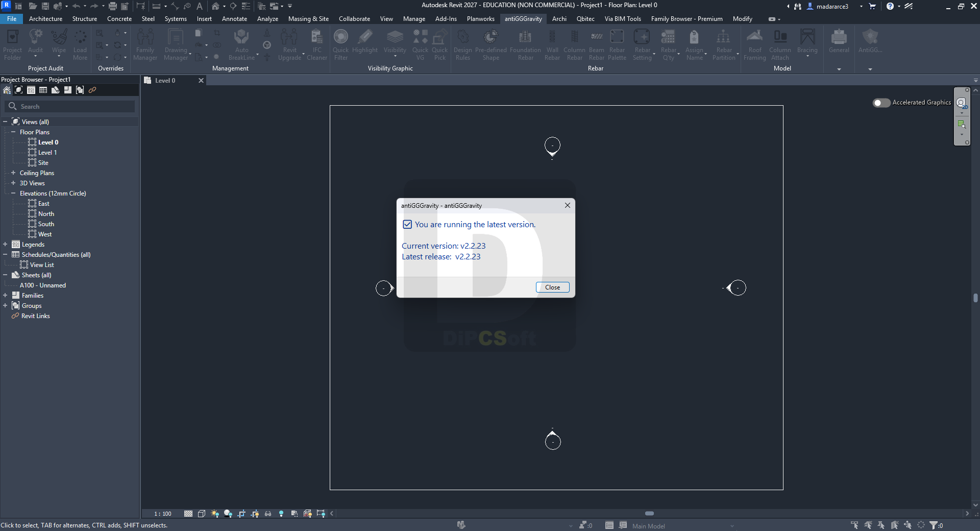This screenshot has height=531, width=980.
Task: Launch the Auto BreakLine tool
Action: (241, 44)
